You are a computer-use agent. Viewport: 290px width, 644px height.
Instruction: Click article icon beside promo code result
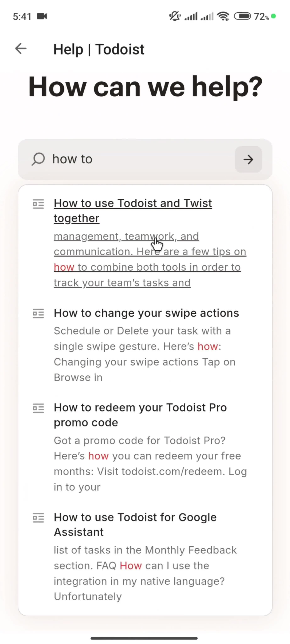tap(38, 408)
